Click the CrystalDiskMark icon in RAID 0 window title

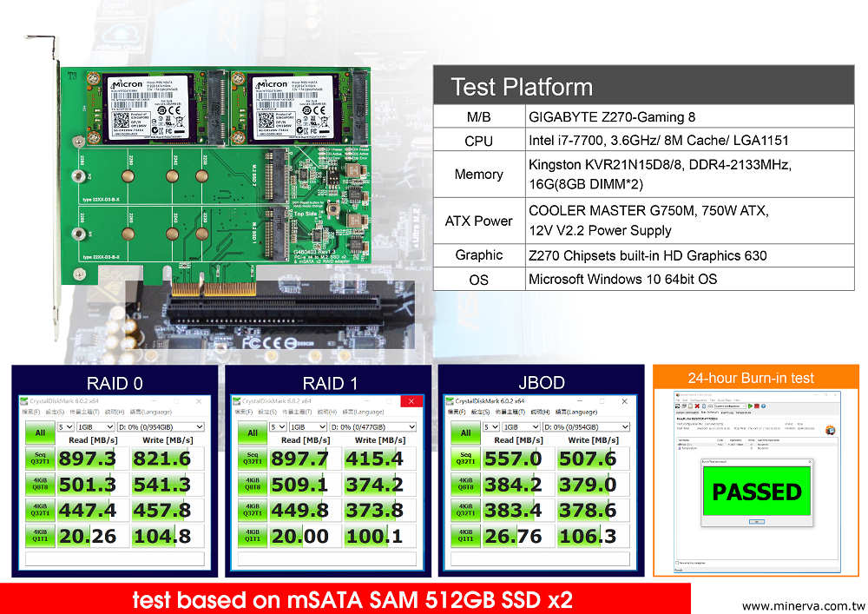click(x=23, y=401)
